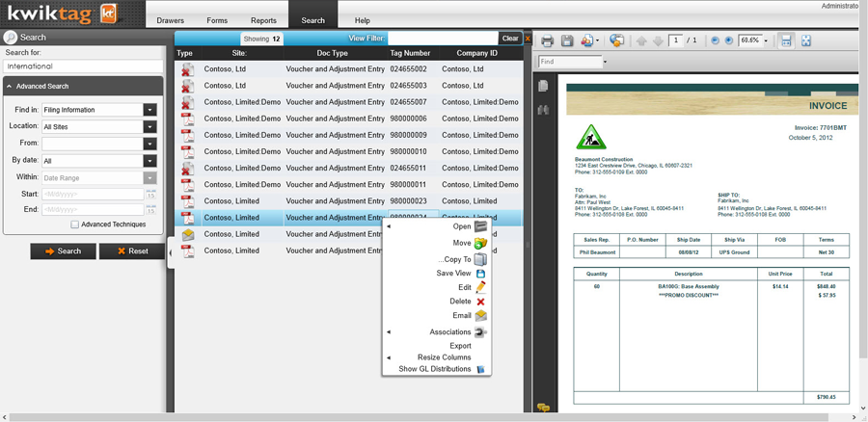The image size is (868, 422).
Task: Open the Help tab
Action: 362,20
